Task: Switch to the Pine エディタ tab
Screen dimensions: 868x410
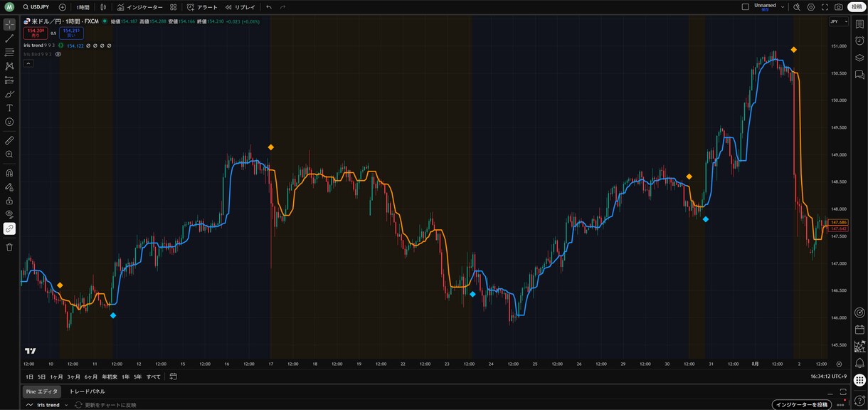Action: [x=42, y=391]
